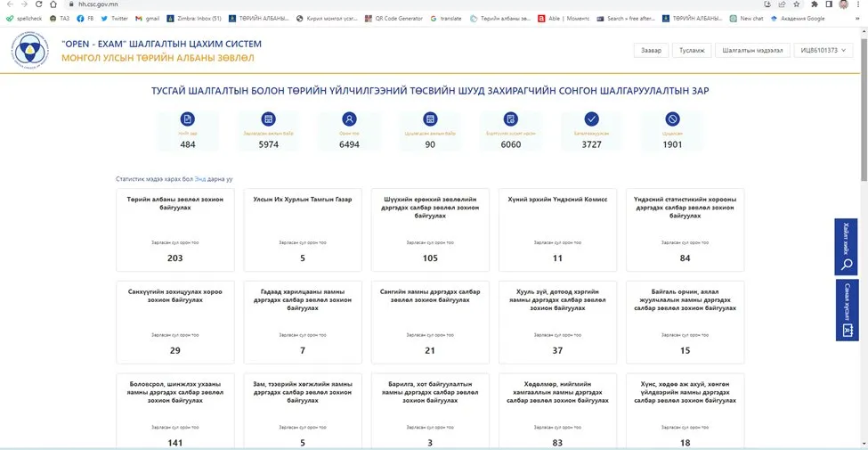
Task: Click the browser home icon
Action: click(x=53, y=4)
